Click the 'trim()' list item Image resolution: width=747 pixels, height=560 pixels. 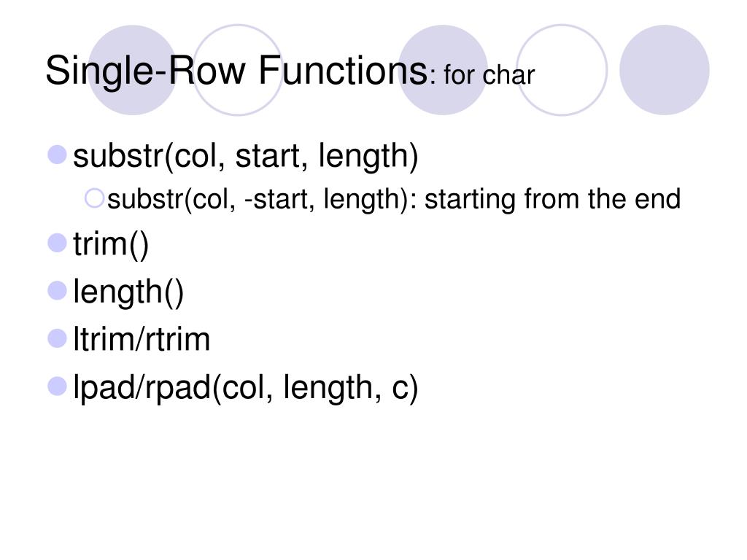pos(111,245)
